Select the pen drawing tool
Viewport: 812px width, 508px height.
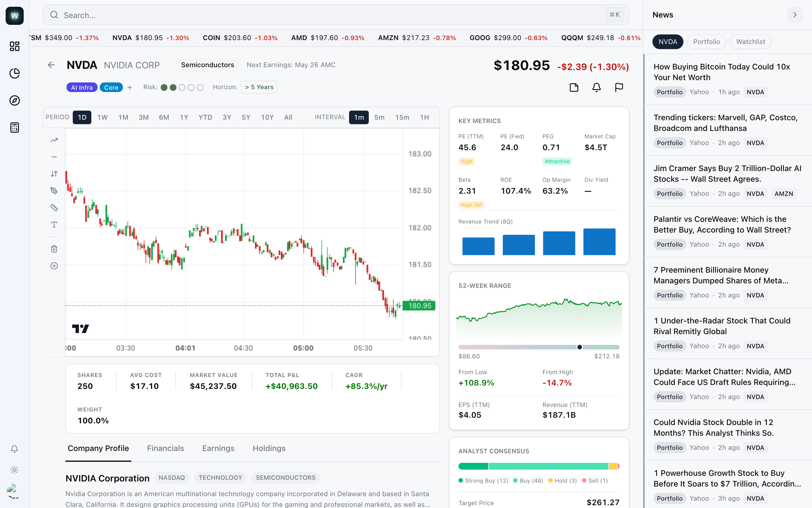pyautogui.click(x=54, y=191)
